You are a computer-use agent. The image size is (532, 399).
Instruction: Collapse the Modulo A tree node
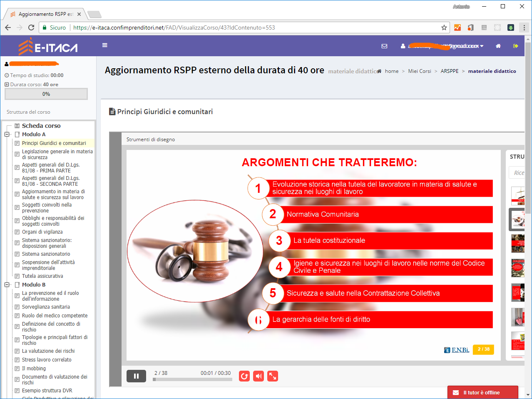click(7, 135)
